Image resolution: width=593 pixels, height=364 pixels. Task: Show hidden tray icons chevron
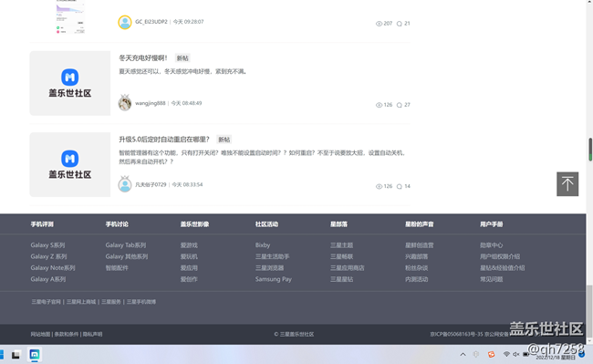tap(463, 355)
